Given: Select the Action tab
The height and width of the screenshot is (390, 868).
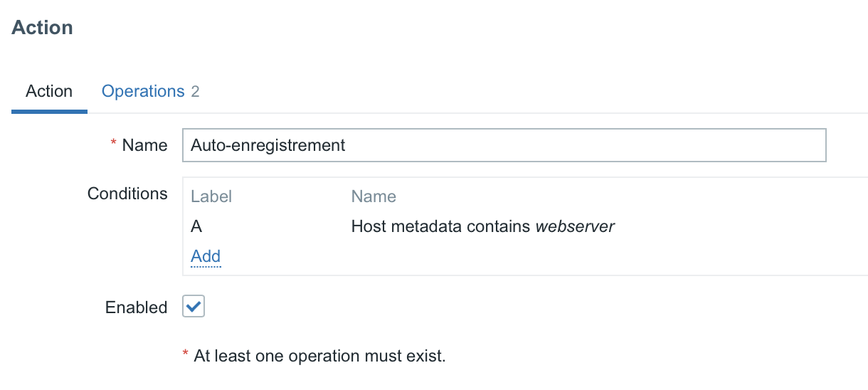Looking at the screenshot, I should pos(49,91).
